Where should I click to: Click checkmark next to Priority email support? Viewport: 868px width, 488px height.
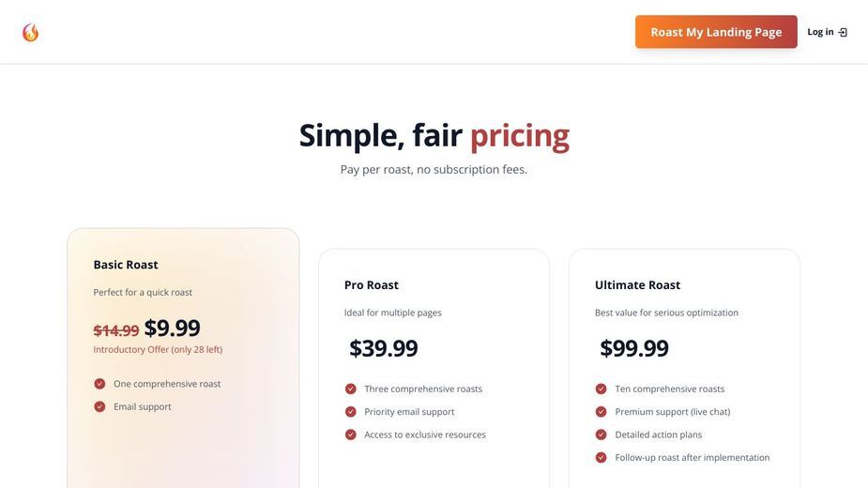(350, 412)
